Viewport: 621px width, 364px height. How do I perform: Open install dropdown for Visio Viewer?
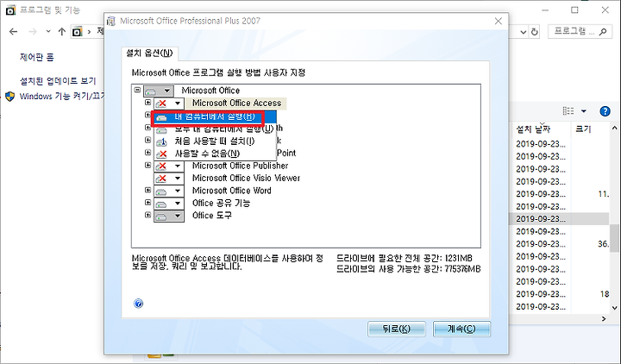[x=169, y=179]
